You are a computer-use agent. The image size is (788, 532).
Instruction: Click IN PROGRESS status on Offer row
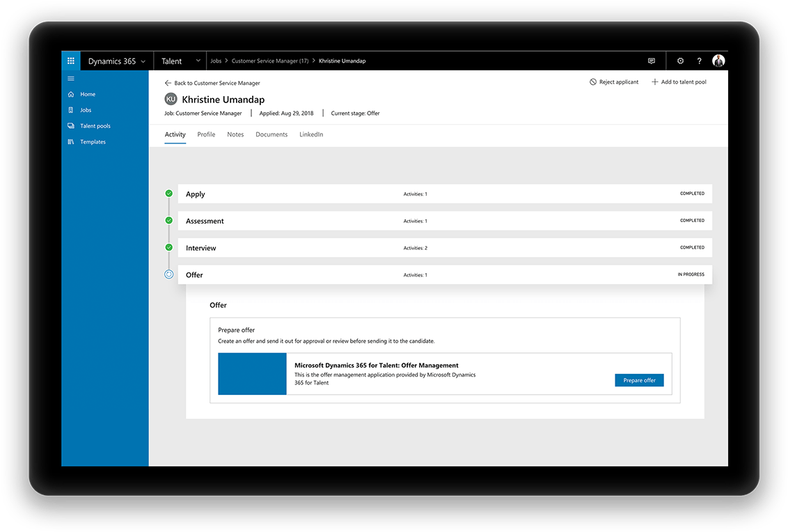(x=691, y=274)
